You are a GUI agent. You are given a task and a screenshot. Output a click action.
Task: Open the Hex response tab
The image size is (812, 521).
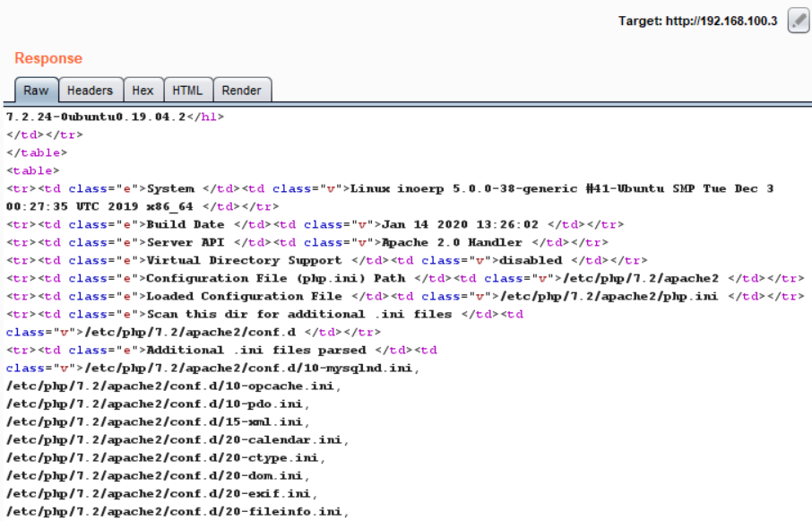143,90
